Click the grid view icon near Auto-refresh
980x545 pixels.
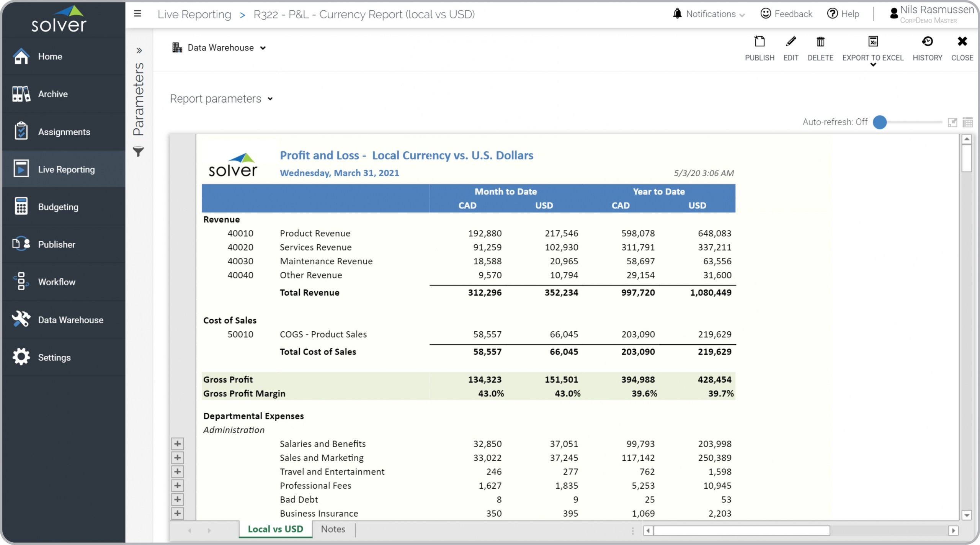[x=967, y=123]
